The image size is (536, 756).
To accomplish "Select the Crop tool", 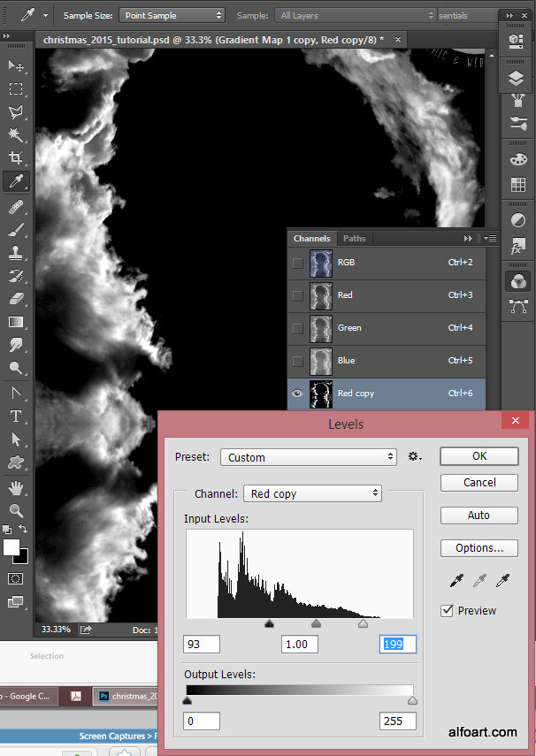I will tap(16, 158).
